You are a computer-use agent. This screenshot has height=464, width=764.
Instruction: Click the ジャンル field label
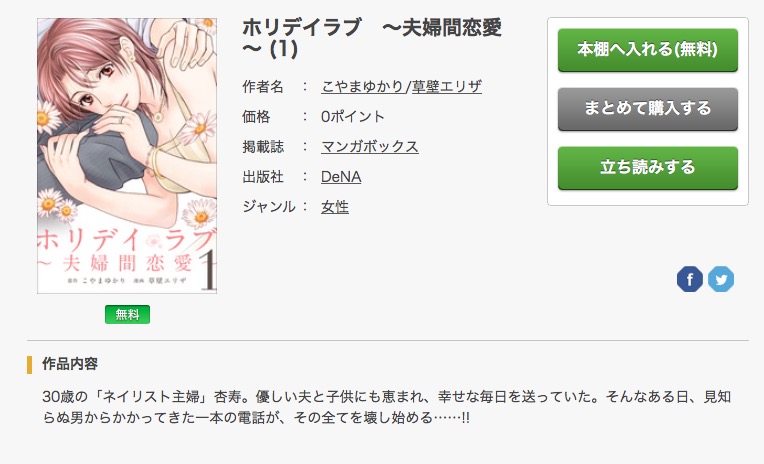pos(269,207)
